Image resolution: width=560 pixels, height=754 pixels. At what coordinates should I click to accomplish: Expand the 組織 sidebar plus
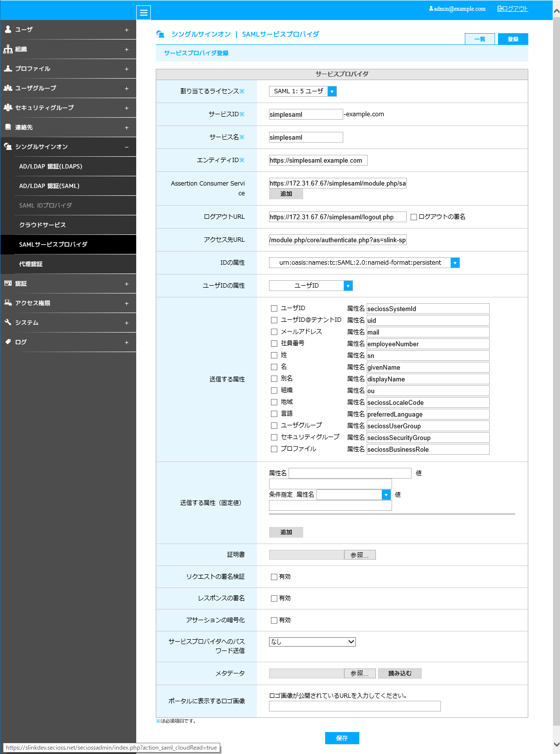[x=126, y=49]
